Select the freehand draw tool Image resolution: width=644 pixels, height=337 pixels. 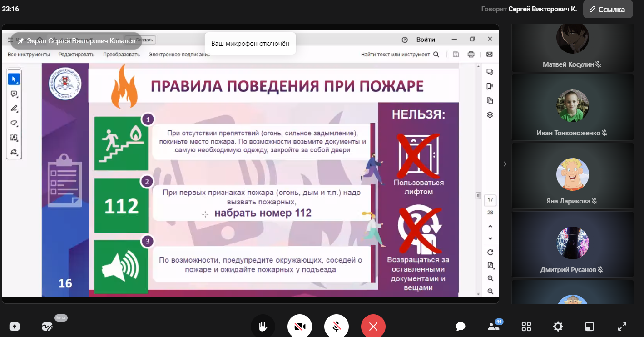14,123
